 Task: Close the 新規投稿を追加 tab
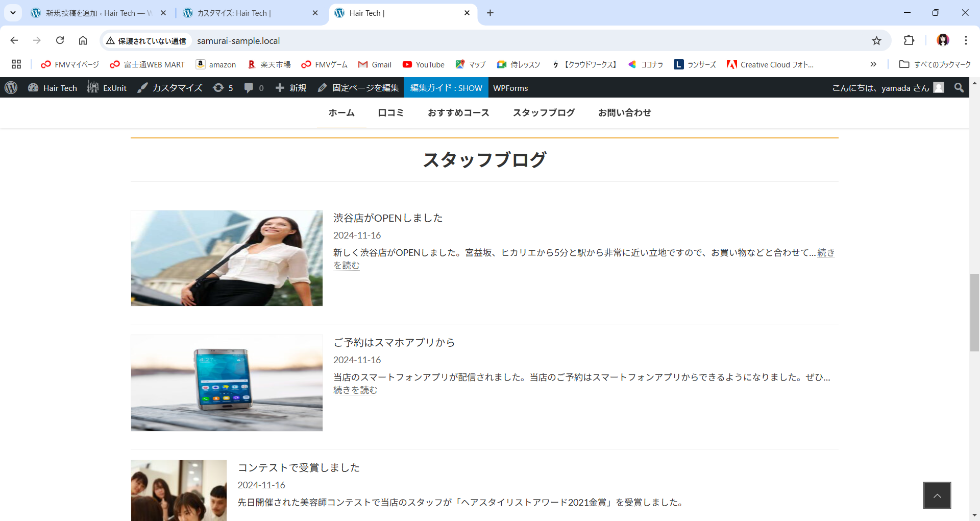(163, 13)
